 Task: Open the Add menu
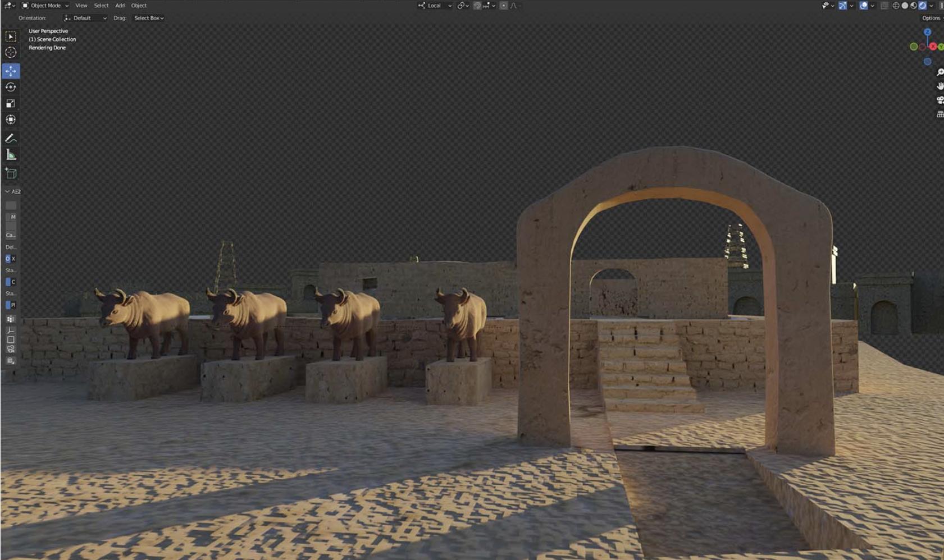(120, 6)
